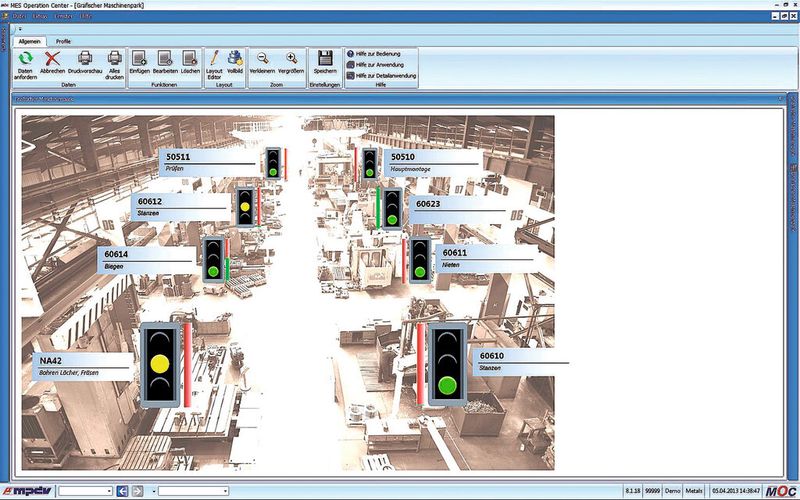This screenshot has width=800, height=500.
Task: Click the traffic light for machine 60623
Action: [392, 209]
